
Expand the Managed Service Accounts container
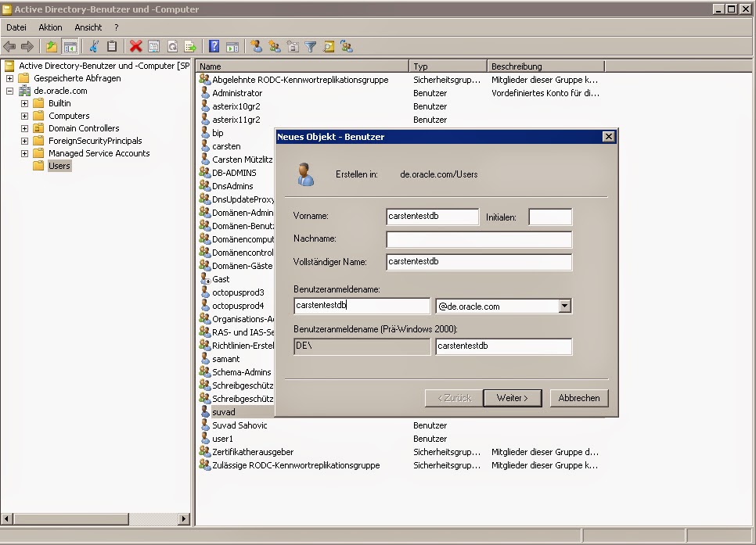click(24, 153)
